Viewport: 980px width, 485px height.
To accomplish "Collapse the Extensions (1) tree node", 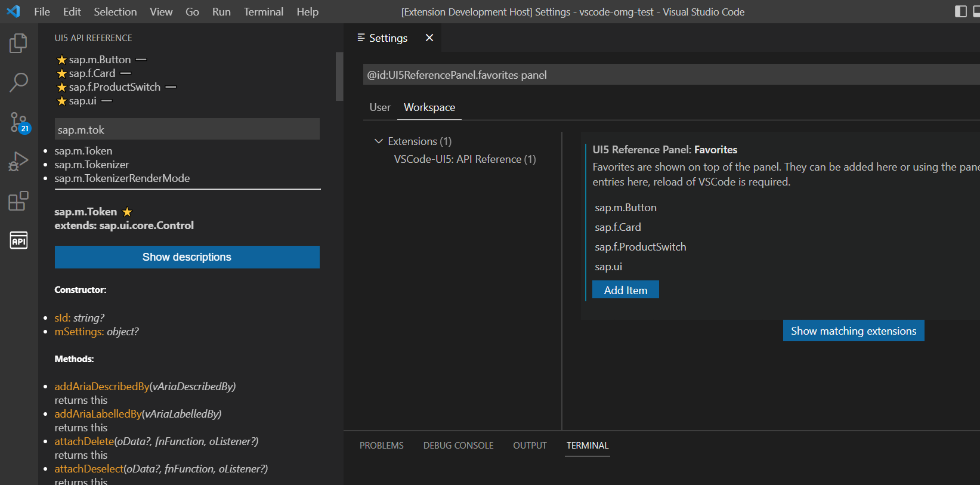I will pos(378,141).
